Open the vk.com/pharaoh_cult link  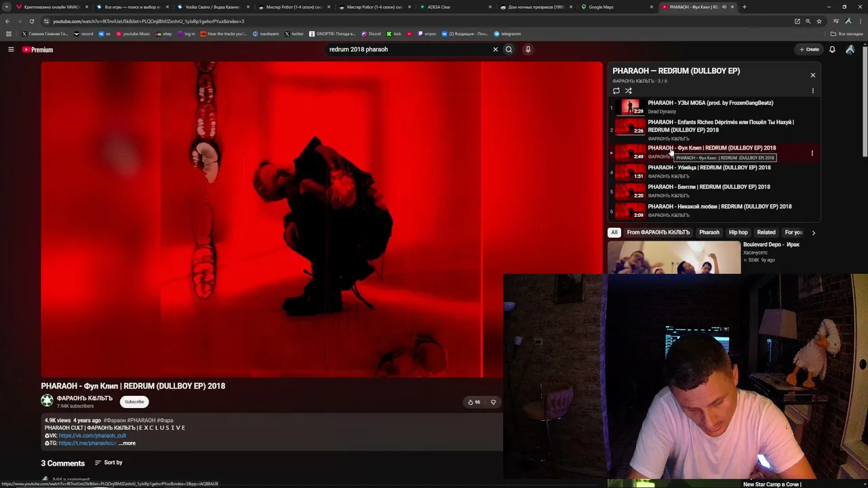point(92,436)
